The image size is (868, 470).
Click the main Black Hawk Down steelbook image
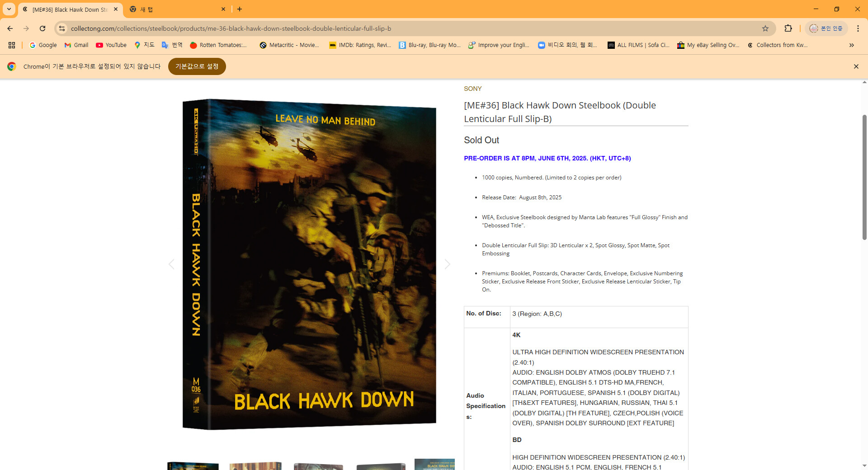[x=309, y=264]
